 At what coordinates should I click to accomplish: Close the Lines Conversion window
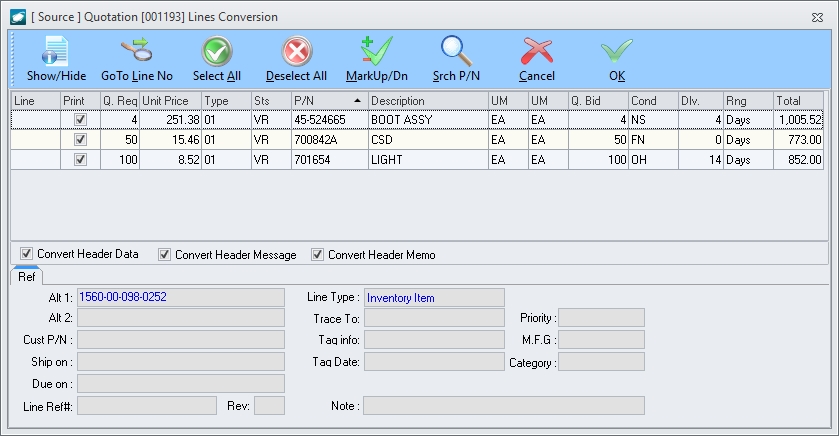[x=817, y=17]
